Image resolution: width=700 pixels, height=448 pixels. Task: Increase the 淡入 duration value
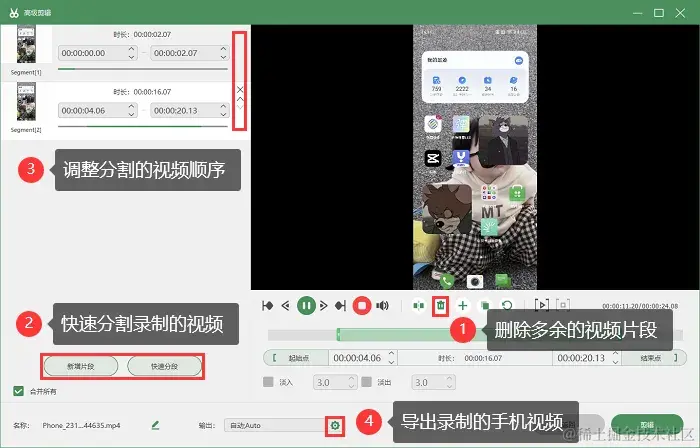pos(351,379)
